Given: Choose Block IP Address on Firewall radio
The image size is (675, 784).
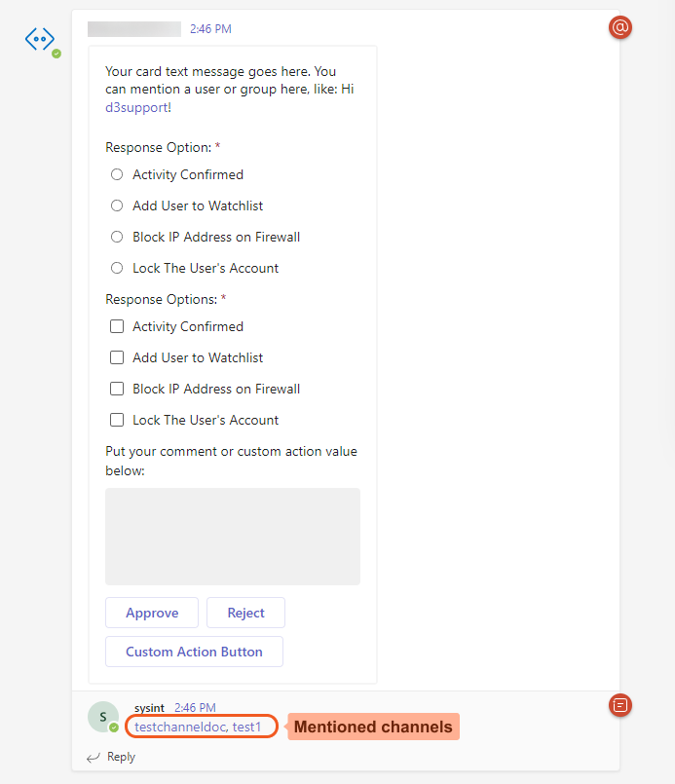Looking at the screenshot, I should [117, 238].
